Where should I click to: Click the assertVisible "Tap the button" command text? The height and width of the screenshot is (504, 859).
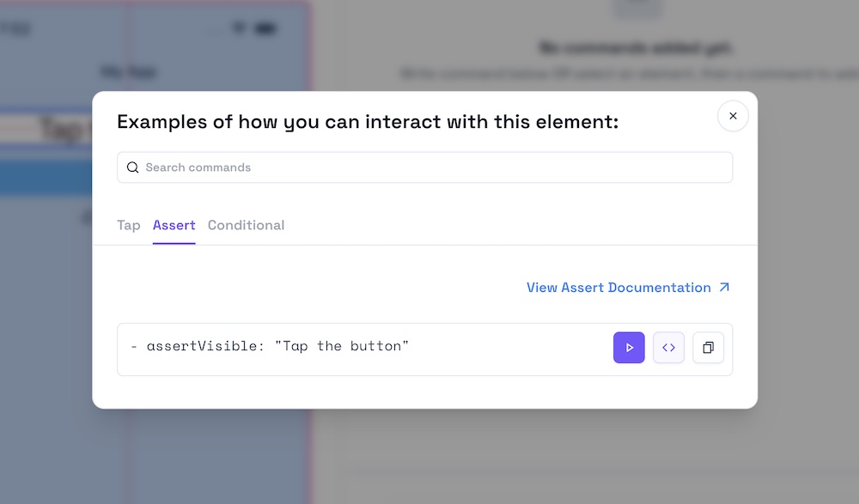click(x=270, y=347)
